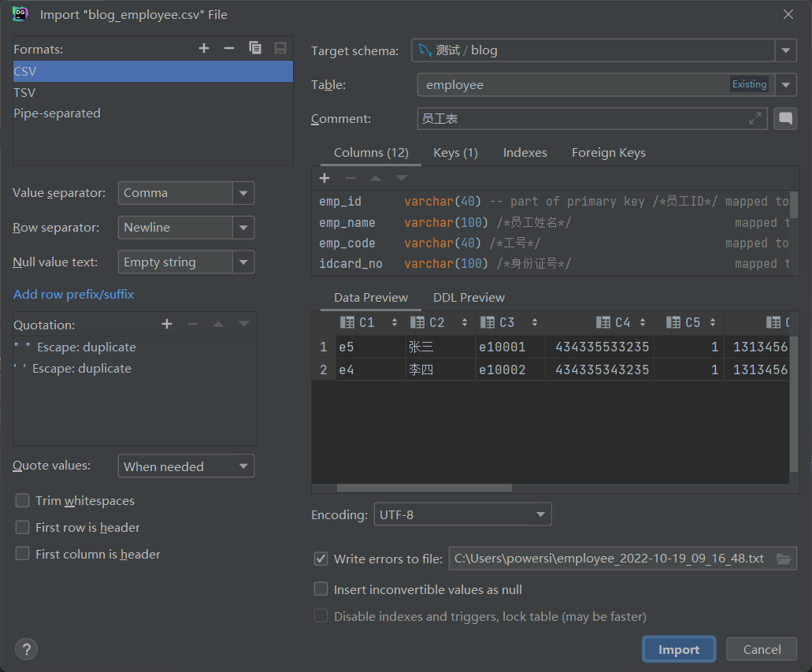Open the Row separator dropdown
Viewport: 812px width, 672px height.
coord(243,228)
